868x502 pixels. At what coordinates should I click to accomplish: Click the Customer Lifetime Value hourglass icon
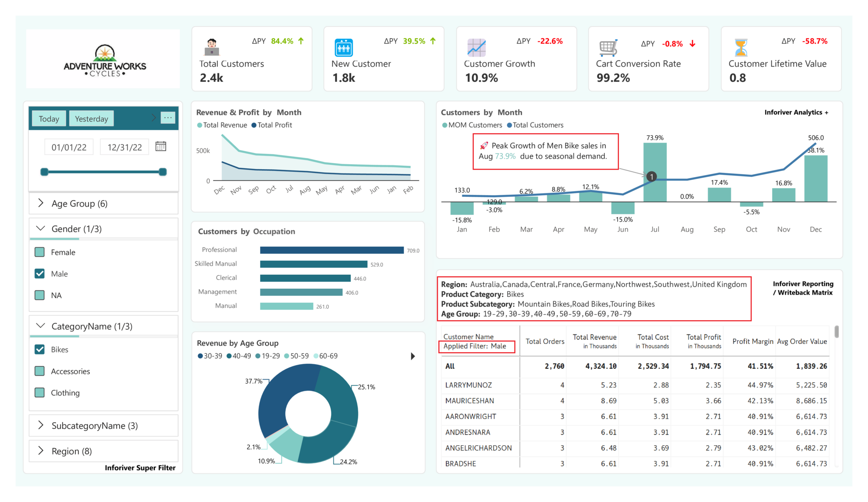click(740, 47)
